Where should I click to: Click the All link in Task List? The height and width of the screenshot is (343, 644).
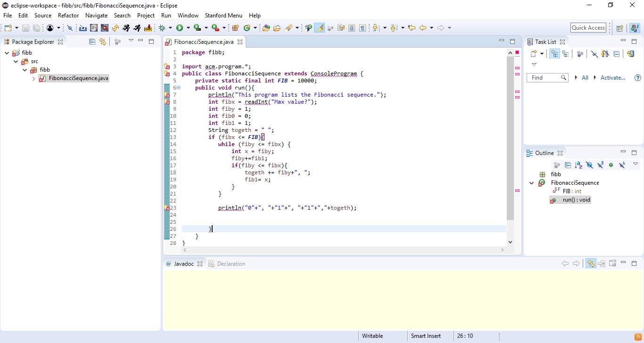click(585, 78)
